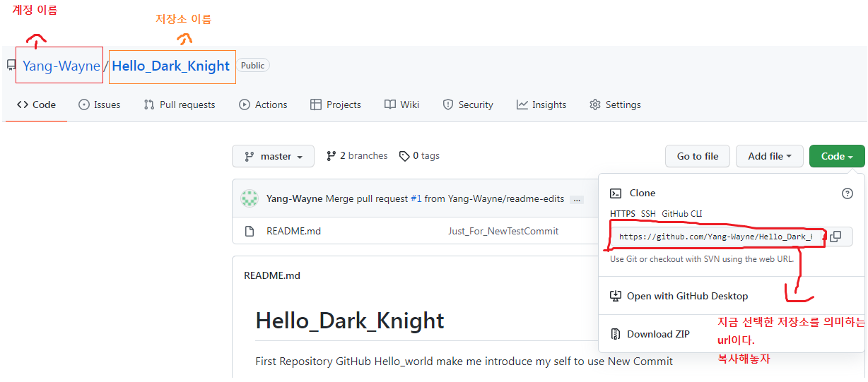This screenshot has height=382, width=868.
Task: Toggle the green Code dropdown button
Action: (837, 156)
